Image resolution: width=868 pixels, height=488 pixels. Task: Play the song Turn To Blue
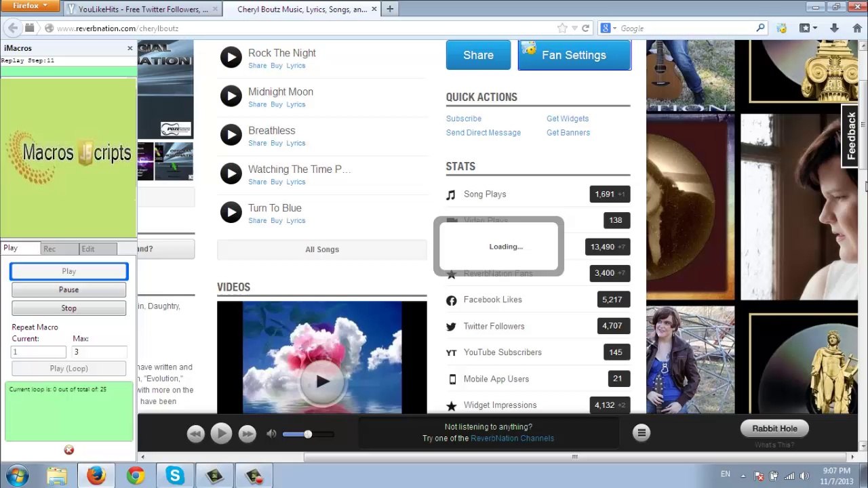click(x=231, y=212)
